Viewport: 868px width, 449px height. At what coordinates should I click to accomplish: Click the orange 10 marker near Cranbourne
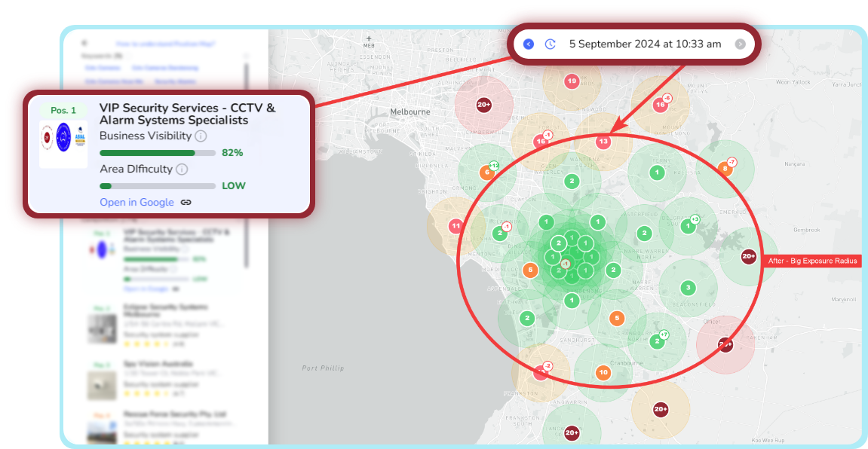click(603, 372)
